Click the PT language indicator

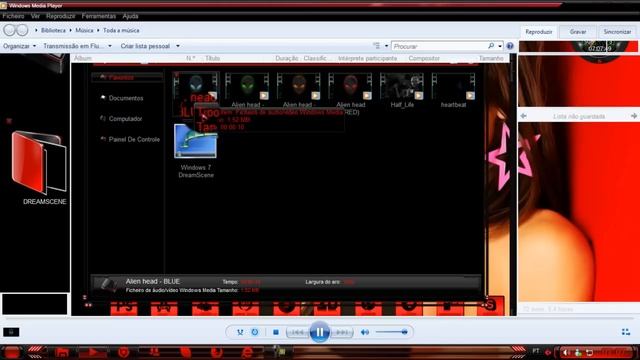coord(536,351)
